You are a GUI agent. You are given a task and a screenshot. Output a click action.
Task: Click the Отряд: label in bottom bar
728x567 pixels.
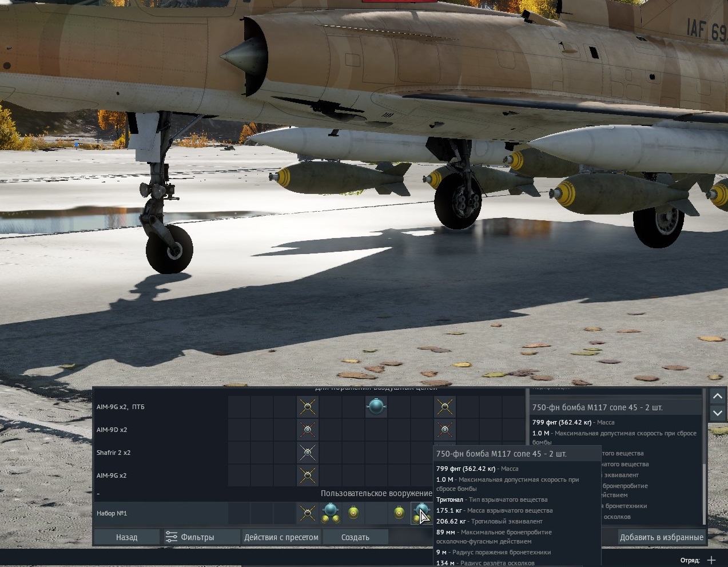(x=690, y=560)
